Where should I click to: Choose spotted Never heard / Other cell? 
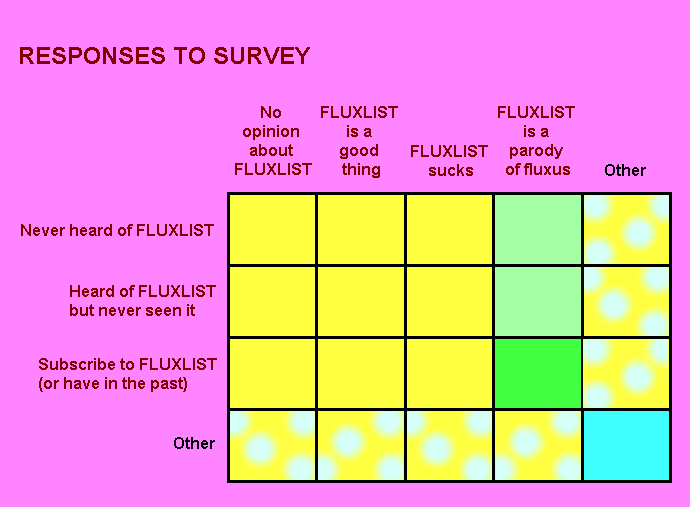[626, 229]
